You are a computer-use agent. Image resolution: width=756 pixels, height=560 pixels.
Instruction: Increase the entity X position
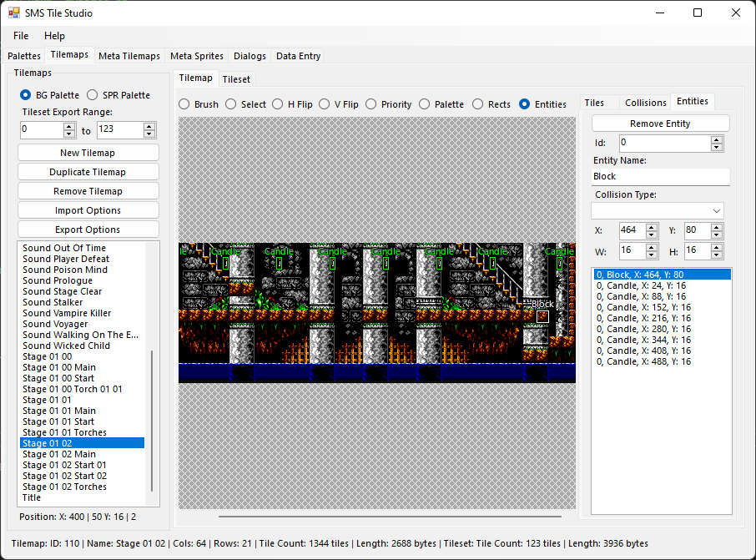pos(652,228)
